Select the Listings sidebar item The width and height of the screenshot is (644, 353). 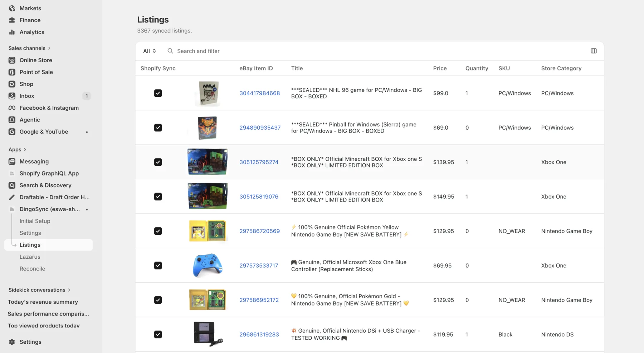click(x=49, y=245)
